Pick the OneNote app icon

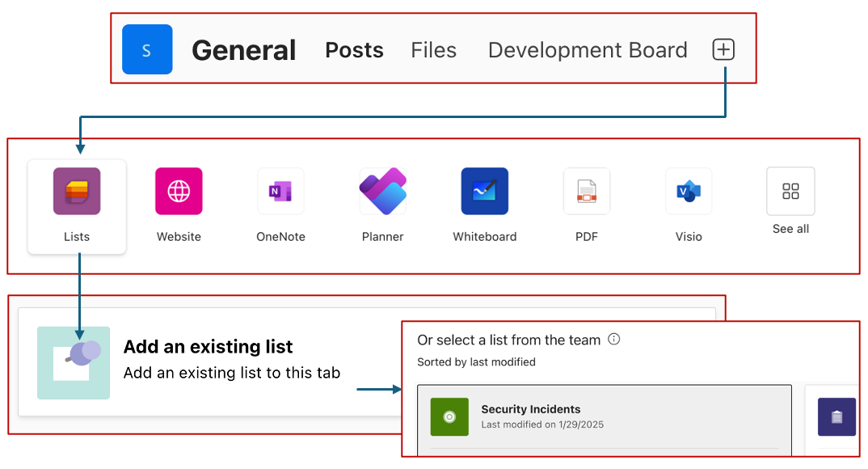click(x=280, y=191)
